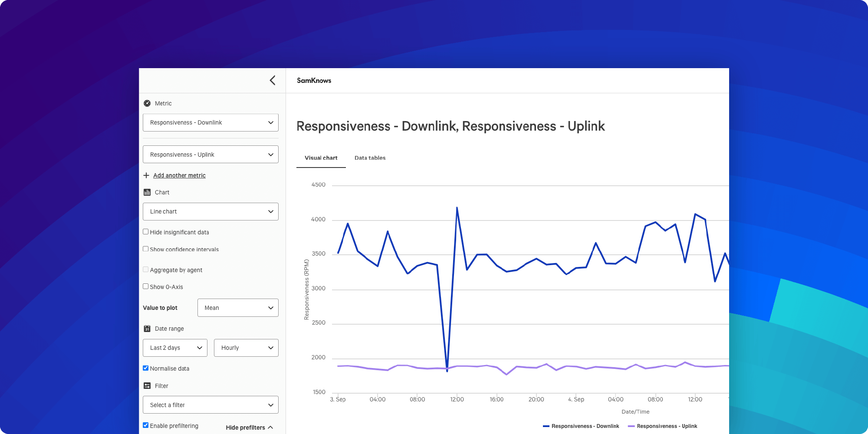
Task: Click the downlink peak point near 12:00
Action: pos(457,207)
